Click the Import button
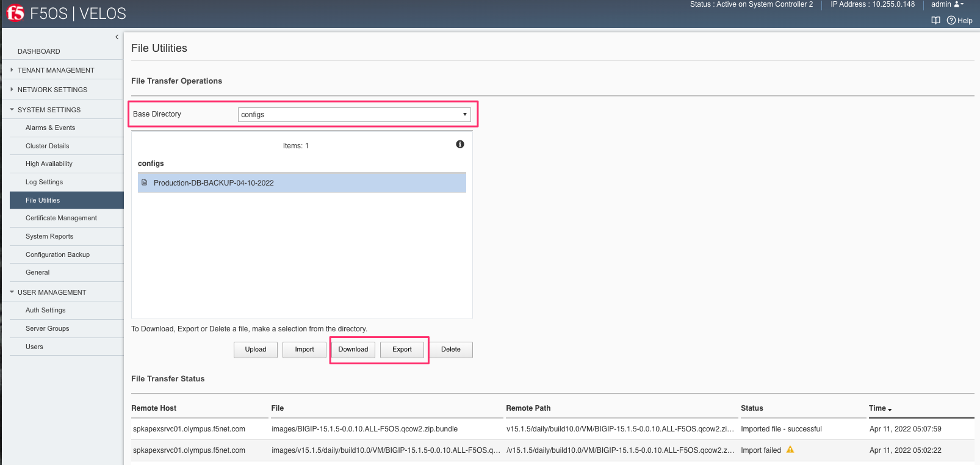This screenshot has width=980, height=465. click(304, 350)
